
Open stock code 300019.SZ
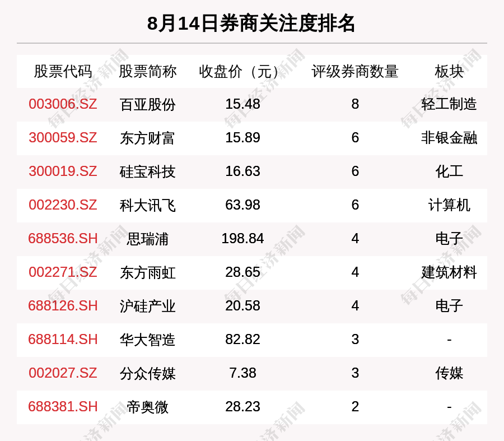click(x=63, y=171)
